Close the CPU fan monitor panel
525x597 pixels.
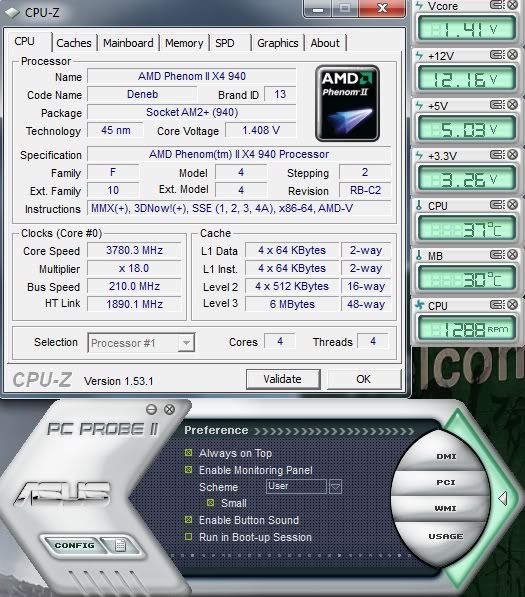512,304
